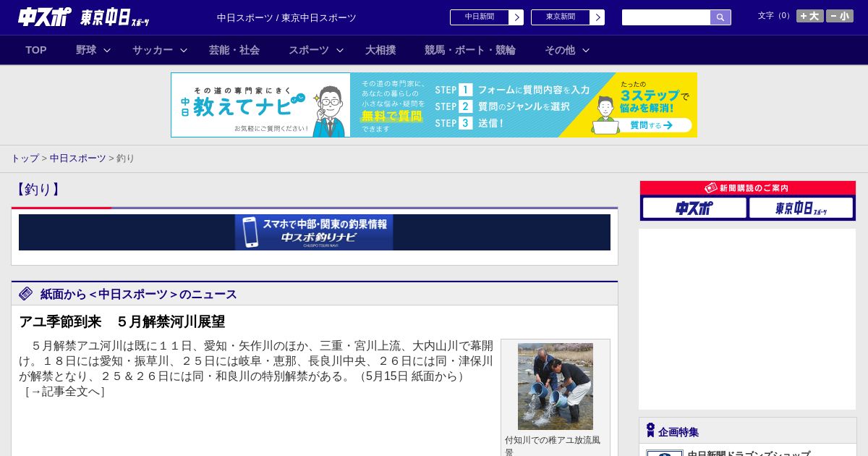This screenshot has height=456, width=868.
Task: Click the smartphone icon in 釣りナビ banner
Action: (250, 232)
